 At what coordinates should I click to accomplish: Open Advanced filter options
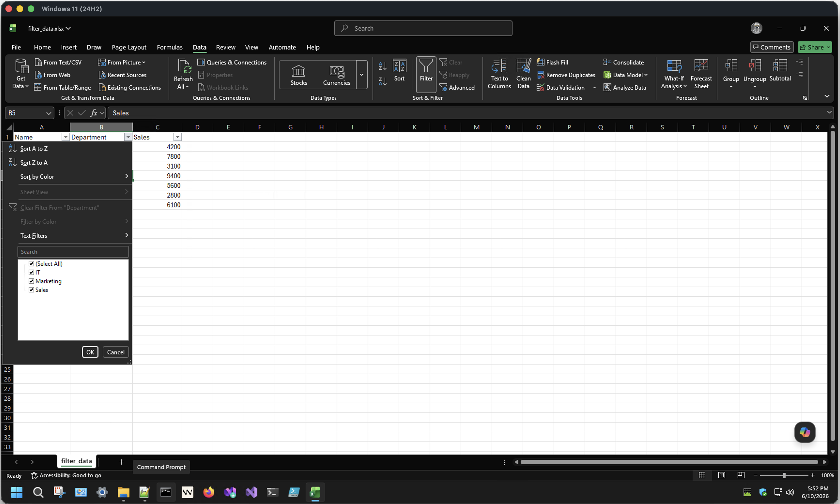coord(457,87)
